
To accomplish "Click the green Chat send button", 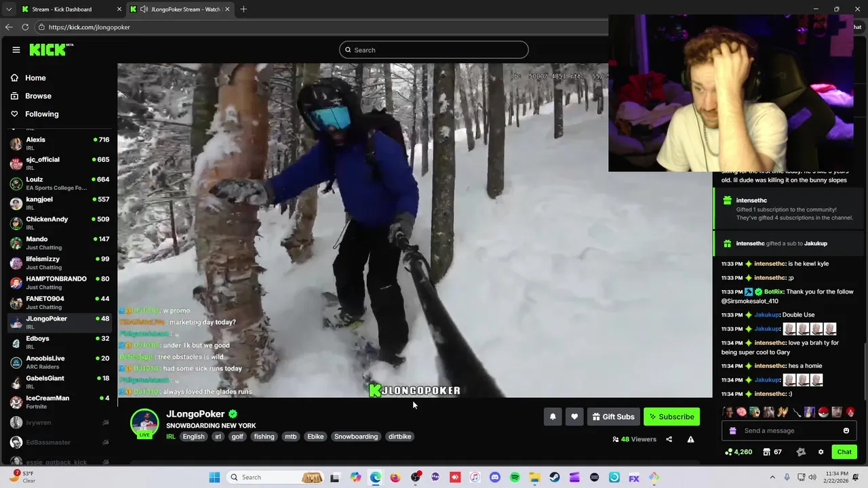I will coord(844,452).
